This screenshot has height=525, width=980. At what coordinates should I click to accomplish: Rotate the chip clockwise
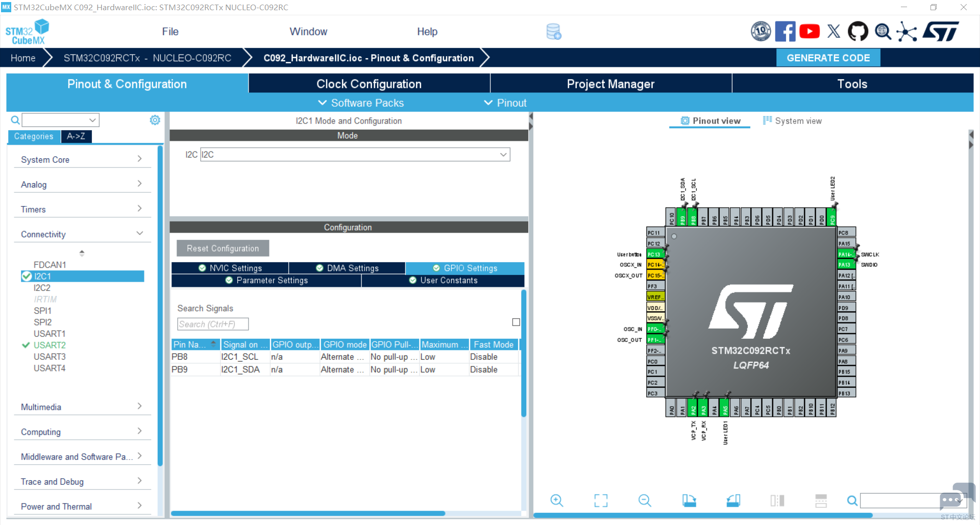tap(689, 501)
